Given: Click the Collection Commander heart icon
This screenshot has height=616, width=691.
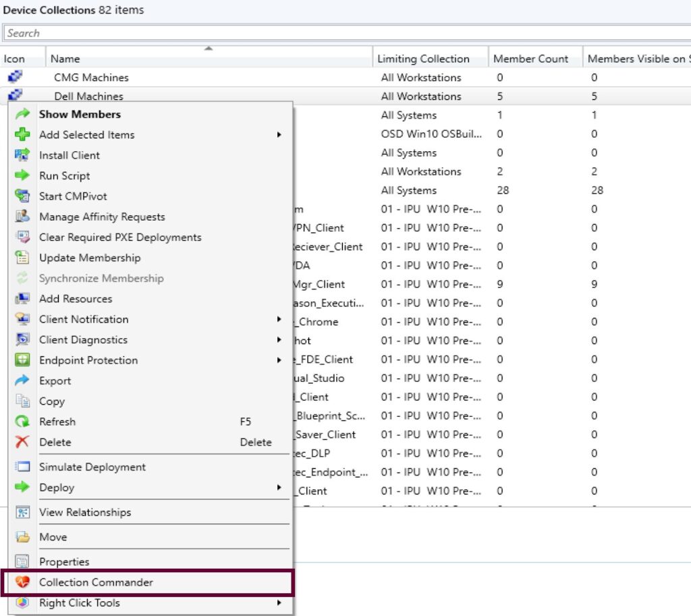Looking at the screenshot, I should pyautogui.click(x=22, y=582).
